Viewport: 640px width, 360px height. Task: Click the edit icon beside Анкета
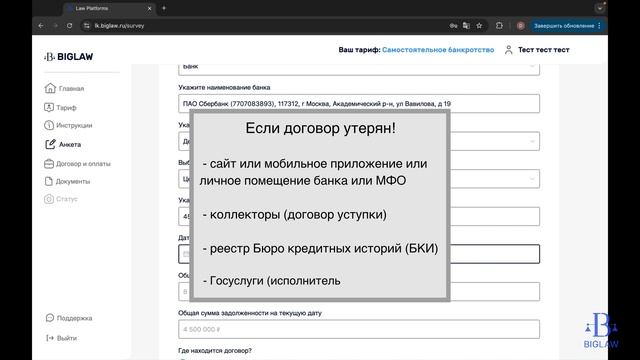click(x=50, y=144)
